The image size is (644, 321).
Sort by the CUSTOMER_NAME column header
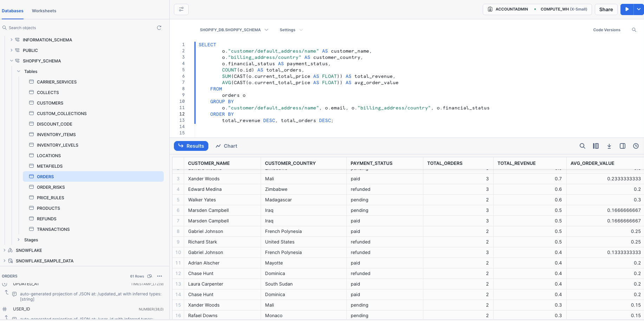[x=209, y=163]
